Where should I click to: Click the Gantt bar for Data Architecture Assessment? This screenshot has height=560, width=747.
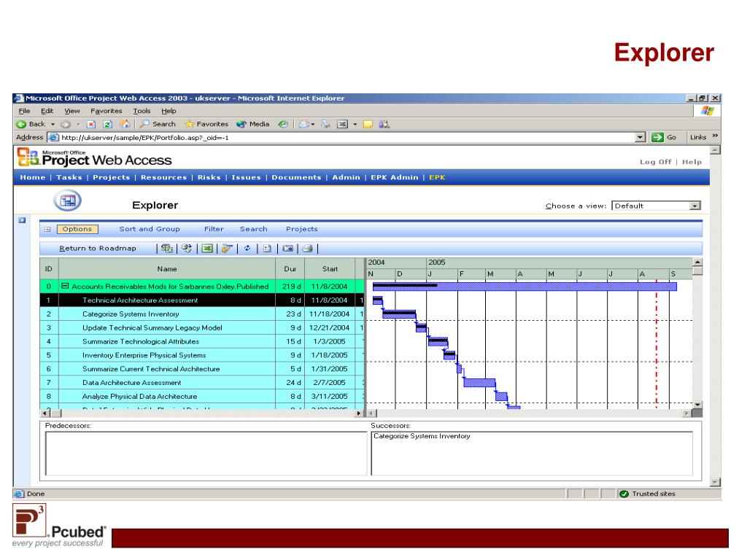pos(479,382)
